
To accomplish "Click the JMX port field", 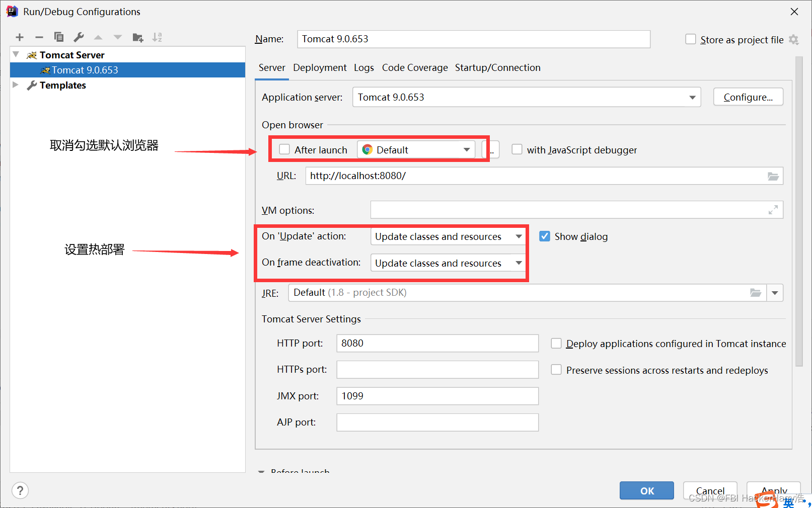I will [x=437, y=396].
